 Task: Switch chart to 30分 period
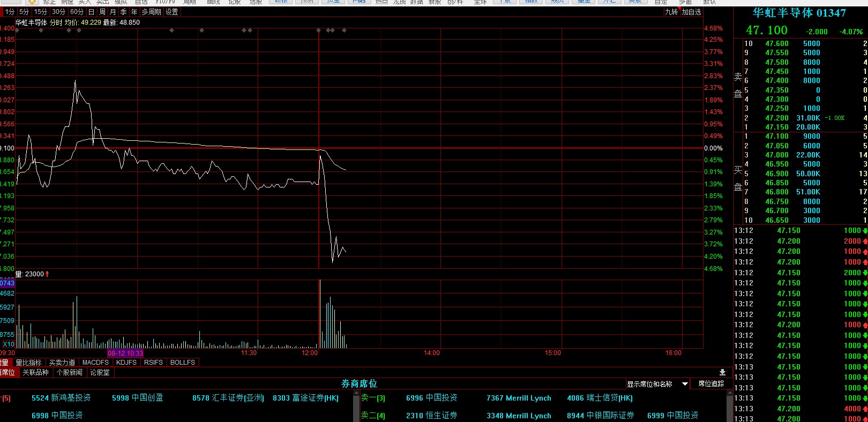point(59,12)
